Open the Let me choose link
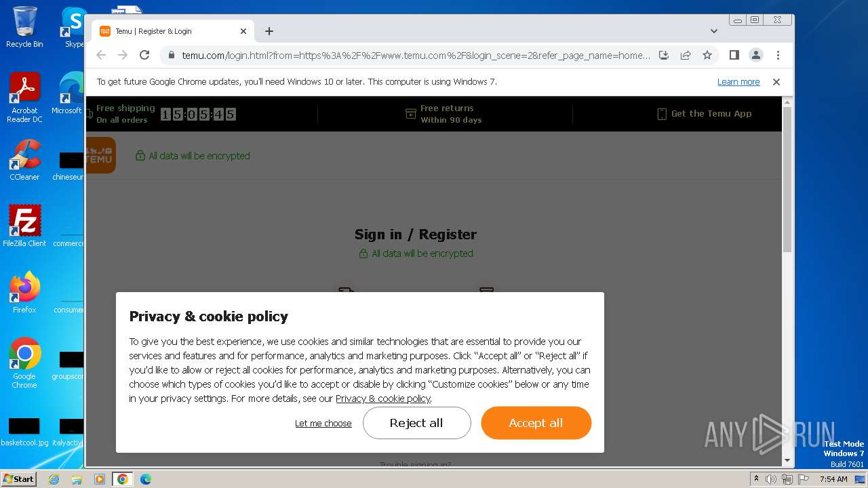This screenshot has width=868, height=488. (323, 424)
